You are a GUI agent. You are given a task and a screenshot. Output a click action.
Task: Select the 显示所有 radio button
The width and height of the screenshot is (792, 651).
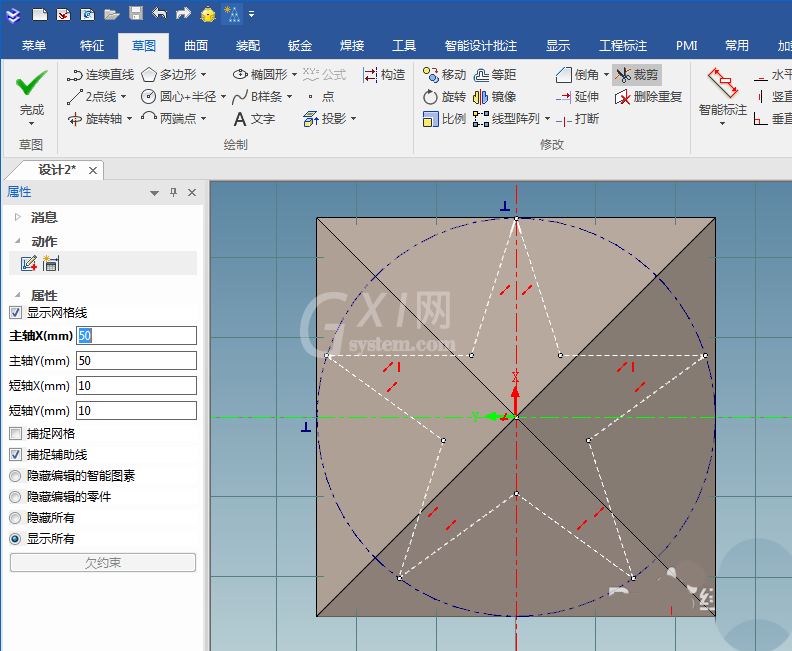(15, 539)
